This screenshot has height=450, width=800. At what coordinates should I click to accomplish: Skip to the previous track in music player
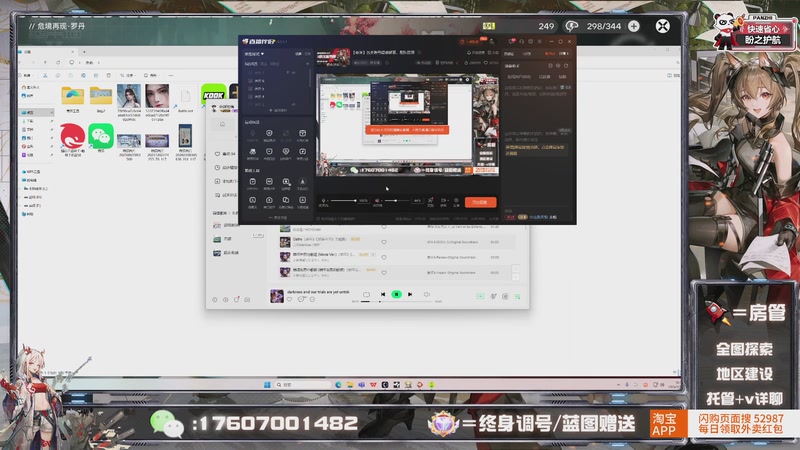(x=383, y=294)
